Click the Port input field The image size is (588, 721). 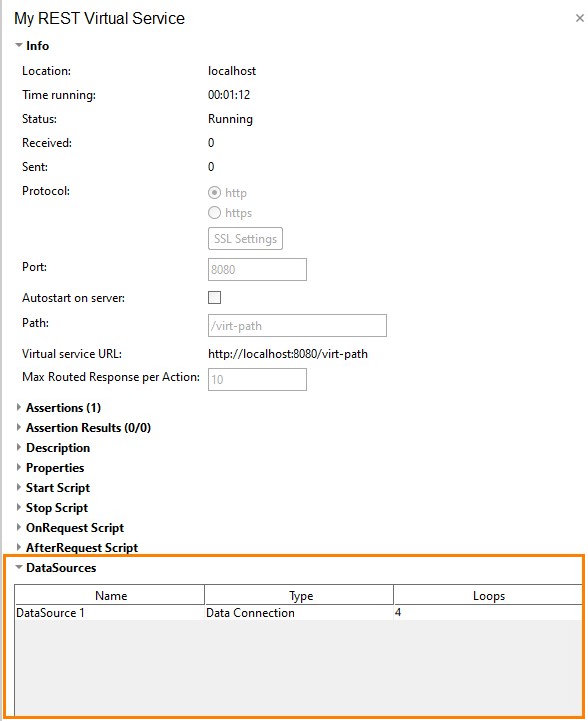(257, 269)
